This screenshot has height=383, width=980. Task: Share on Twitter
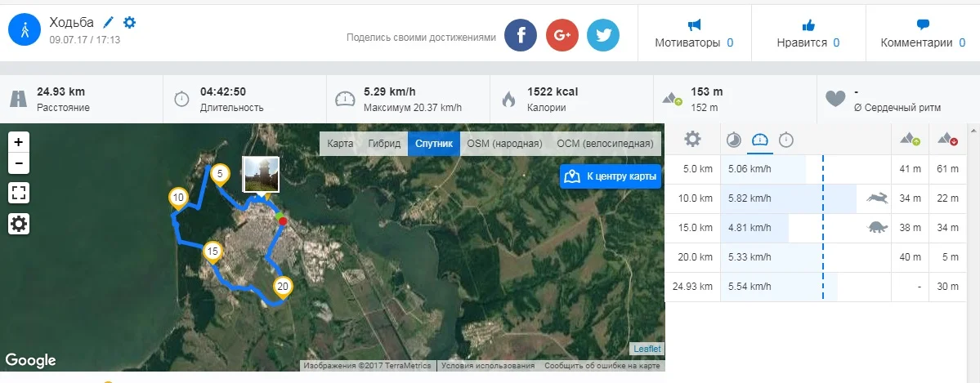pos(603,35)
